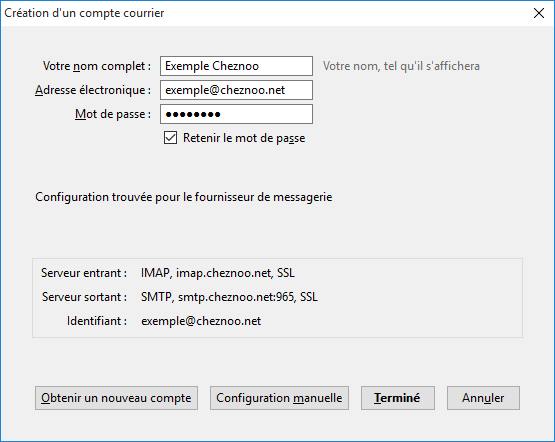Click 'Obtenir un nouveau compte' button
This screenshot has height=442, width=555.
click(116, 398)
